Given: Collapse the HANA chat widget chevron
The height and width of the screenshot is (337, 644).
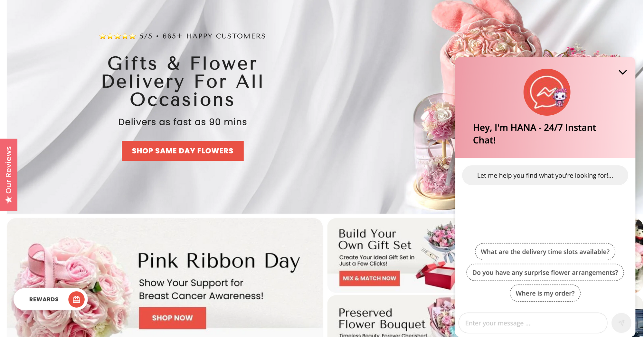Looking at the screenshot, I should [622, 72].
